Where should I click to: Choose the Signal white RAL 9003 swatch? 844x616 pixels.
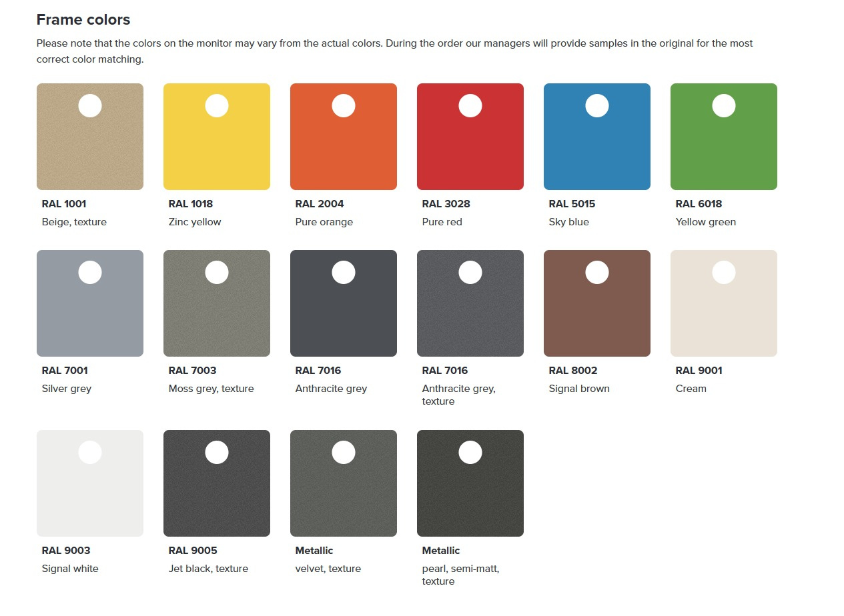(x=89, y=483)
